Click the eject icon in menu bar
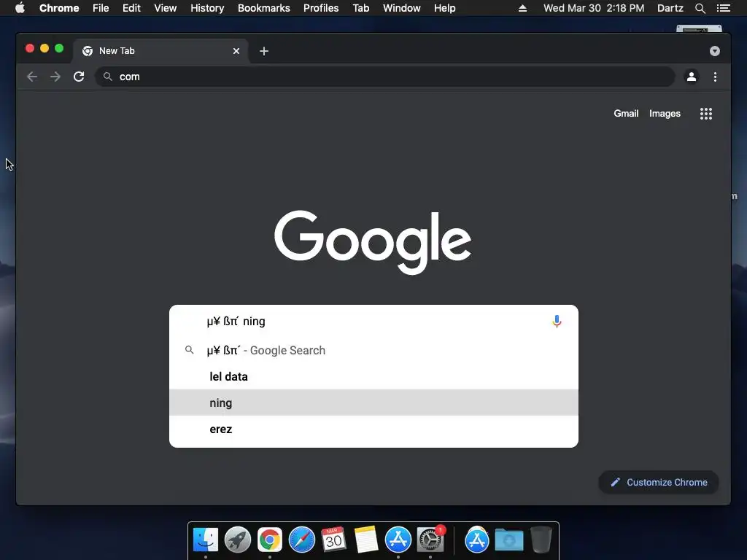Viewport: 747px width, 560px height. point(522,8)
